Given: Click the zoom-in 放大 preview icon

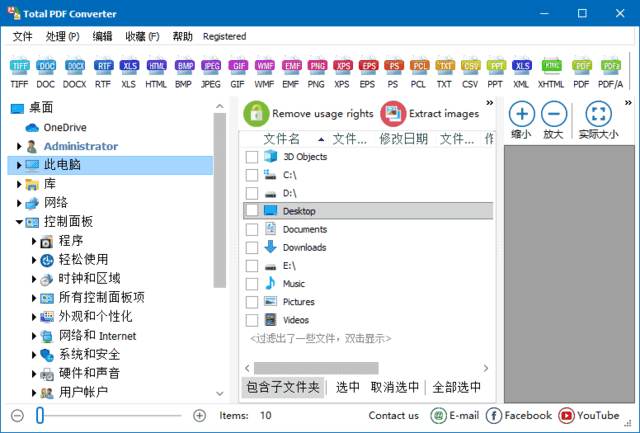Looking at the screenshot, I should tap(554, 113).
